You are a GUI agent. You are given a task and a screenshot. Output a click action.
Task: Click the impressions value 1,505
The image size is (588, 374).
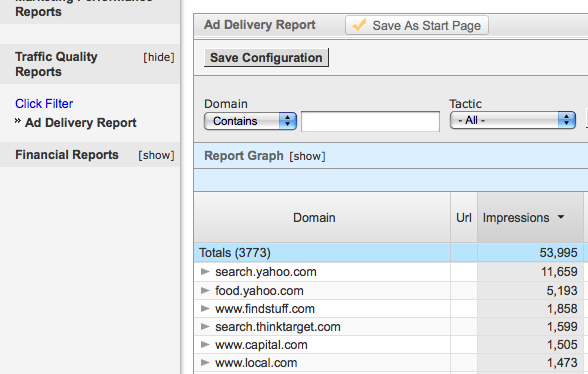(562, 345)
